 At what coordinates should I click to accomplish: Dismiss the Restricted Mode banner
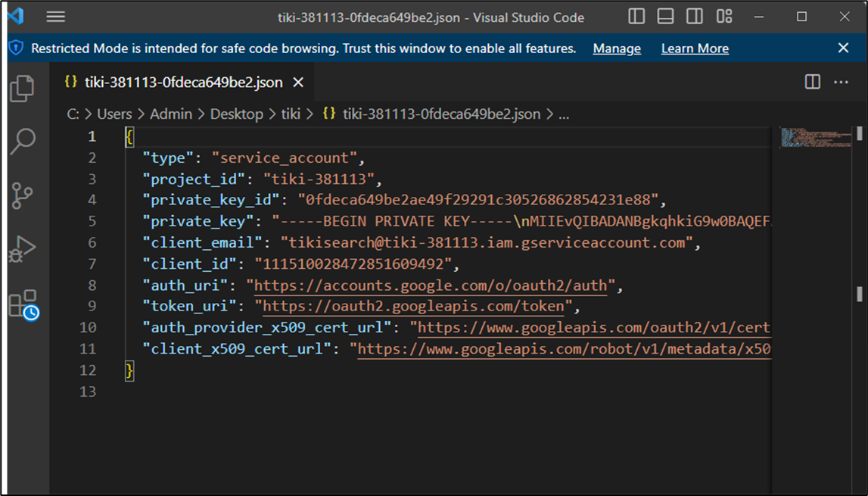[843, 48]
